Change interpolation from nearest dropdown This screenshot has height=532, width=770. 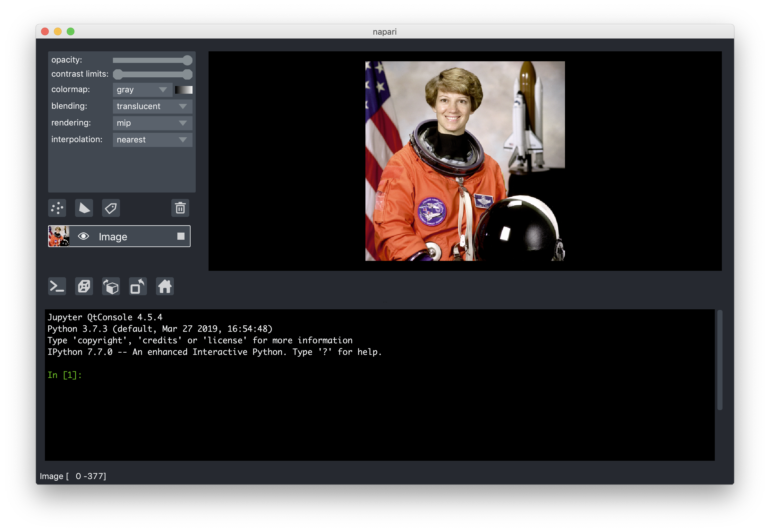(x=152, y=140)
